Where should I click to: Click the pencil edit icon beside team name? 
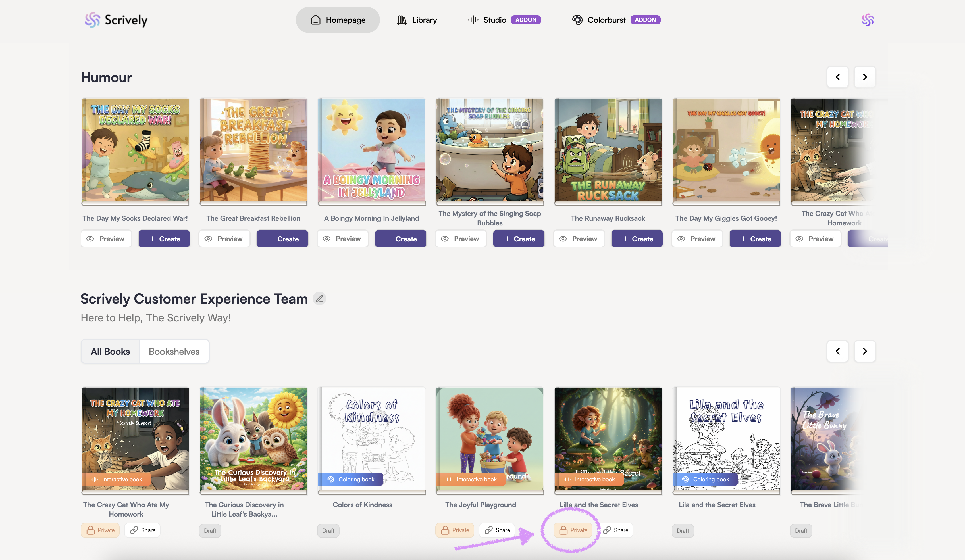[319, 298]
